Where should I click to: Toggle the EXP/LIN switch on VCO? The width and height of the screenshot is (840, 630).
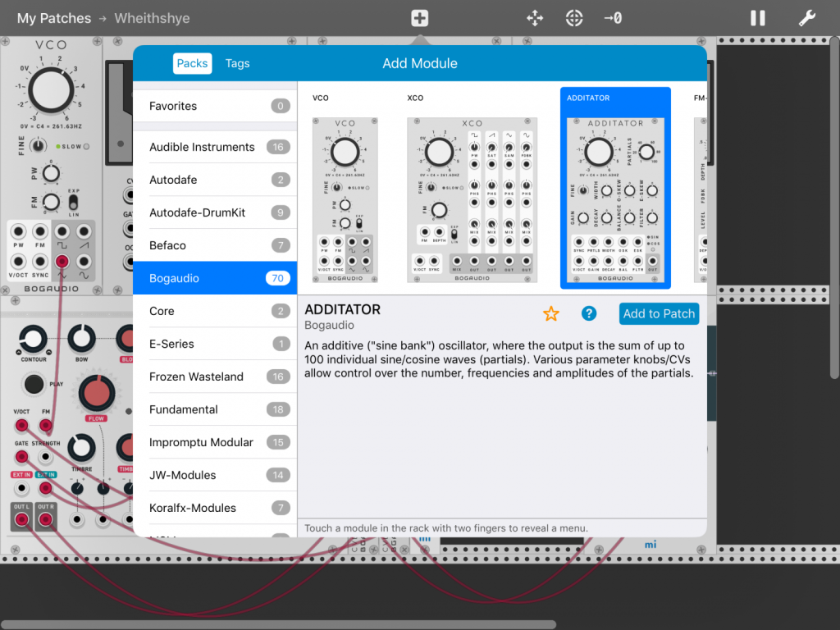72,201
